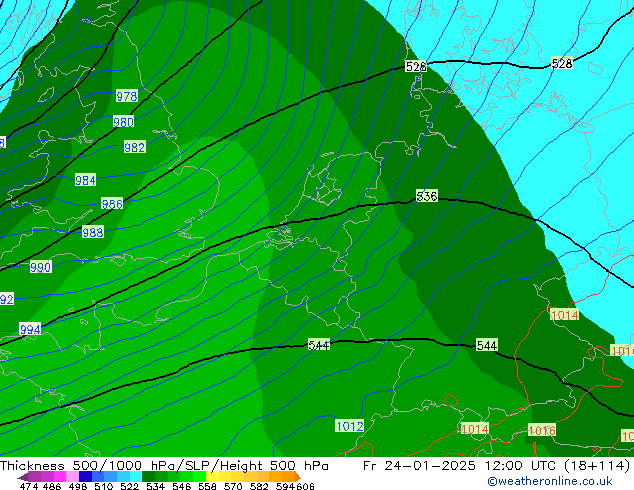Click the 982 isobar label
Screen dimensions: 634x490
pyautogui.click(x=135, y=147)
